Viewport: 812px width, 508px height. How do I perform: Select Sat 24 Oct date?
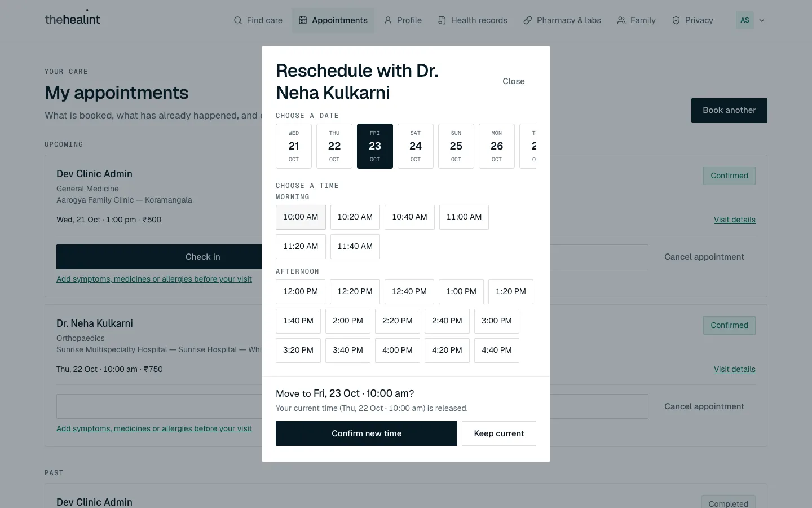pos(416,146)
